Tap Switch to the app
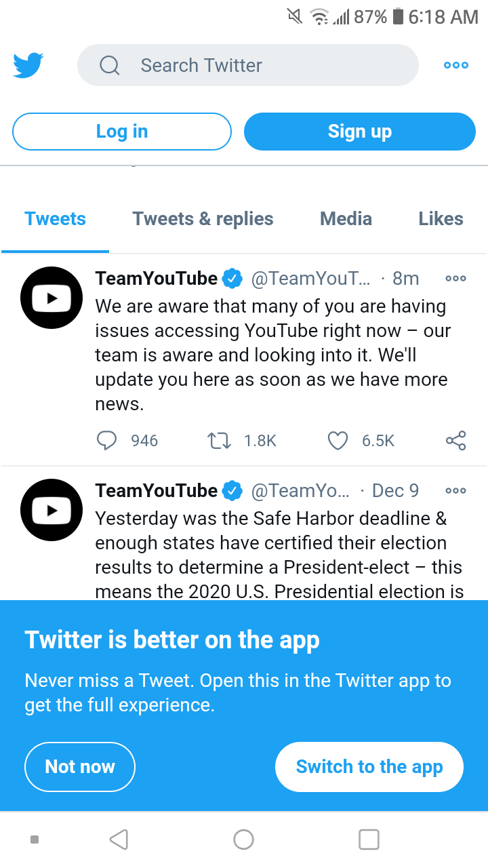The width and height of the screenshot is (488, 868). point(369,767)
